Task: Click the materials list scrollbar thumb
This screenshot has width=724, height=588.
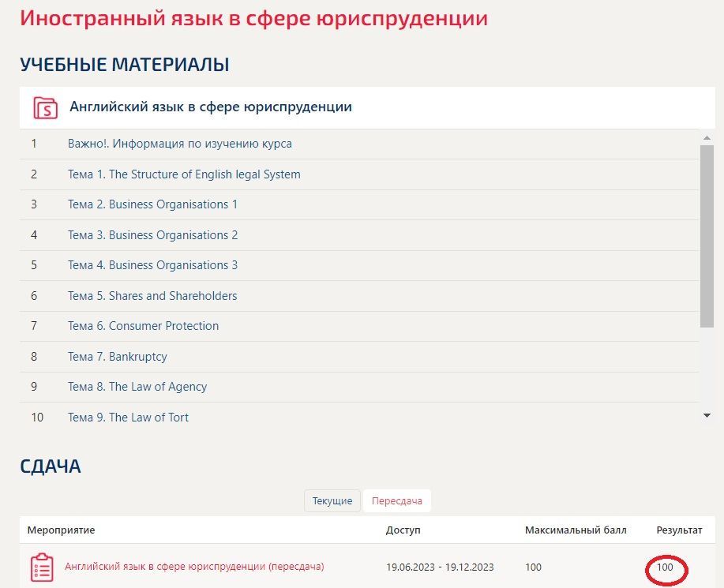Action: click(707, 236)
